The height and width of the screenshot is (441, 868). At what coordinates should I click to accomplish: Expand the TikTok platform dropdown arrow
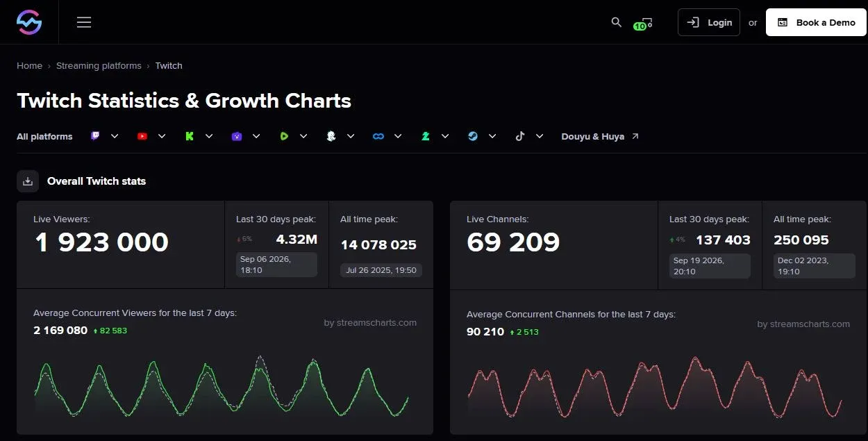coord(540,136)
